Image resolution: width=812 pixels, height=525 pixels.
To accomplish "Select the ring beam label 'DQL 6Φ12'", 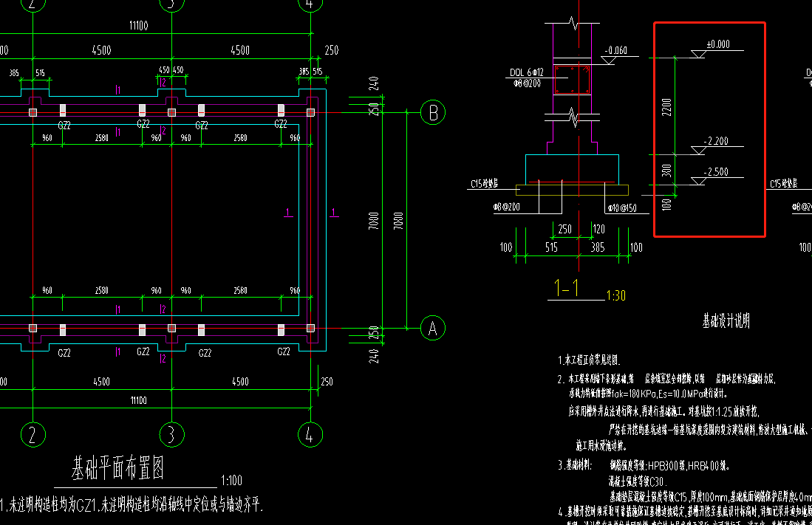I will 527,72.
